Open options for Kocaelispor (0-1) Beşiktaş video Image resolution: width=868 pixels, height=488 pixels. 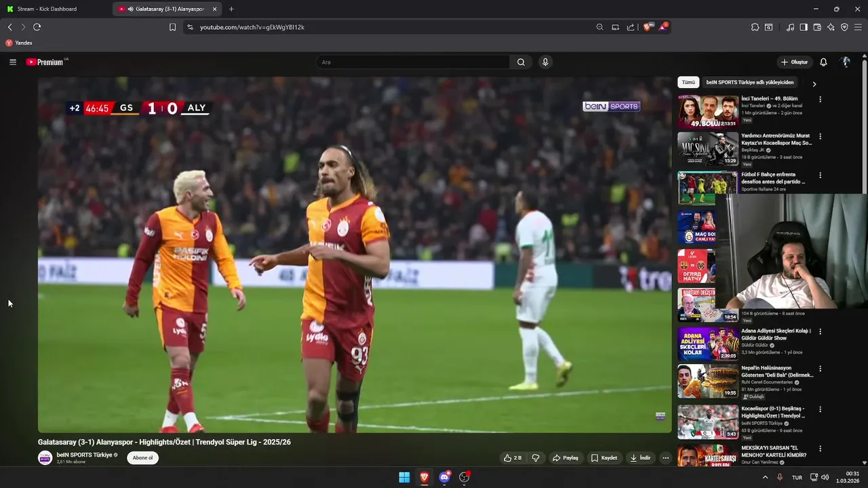[x=820, y=409]
